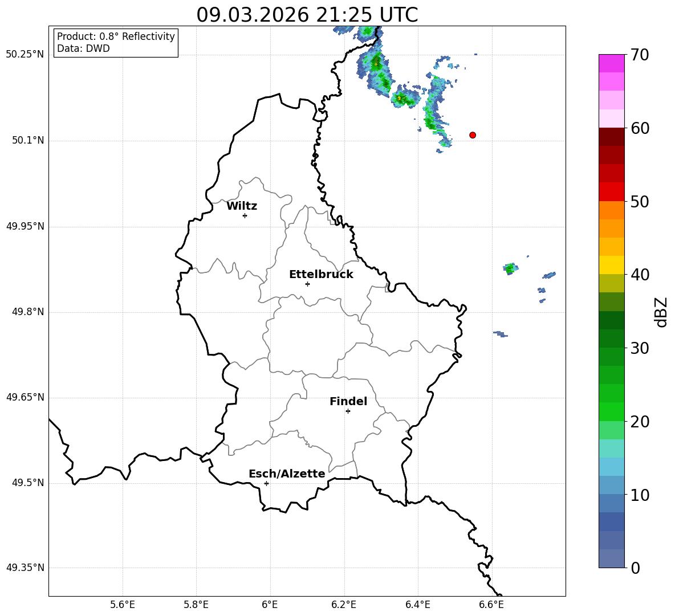The image size is (675, 616).
Task: Click the 60 dBZ colorbar label
Action: [639, 128]
